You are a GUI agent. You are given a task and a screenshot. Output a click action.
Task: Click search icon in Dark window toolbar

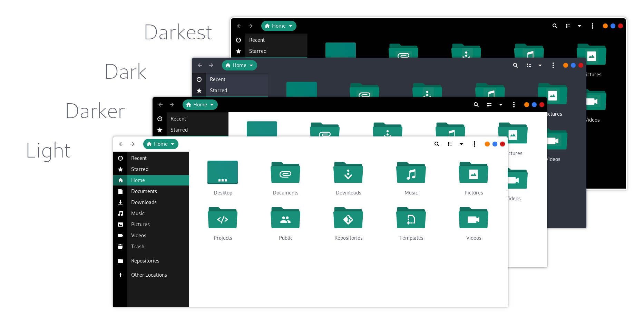[516, 65]
